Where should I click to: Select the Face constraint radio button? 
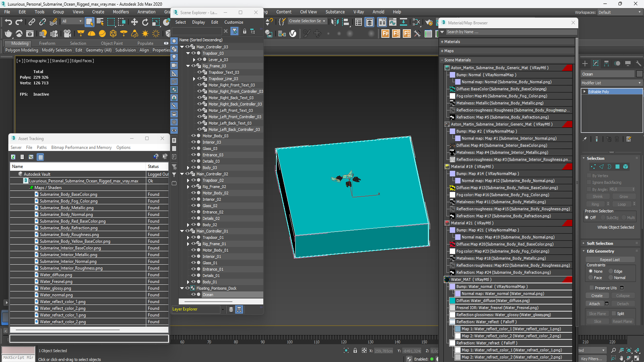[x=591, y=278]
